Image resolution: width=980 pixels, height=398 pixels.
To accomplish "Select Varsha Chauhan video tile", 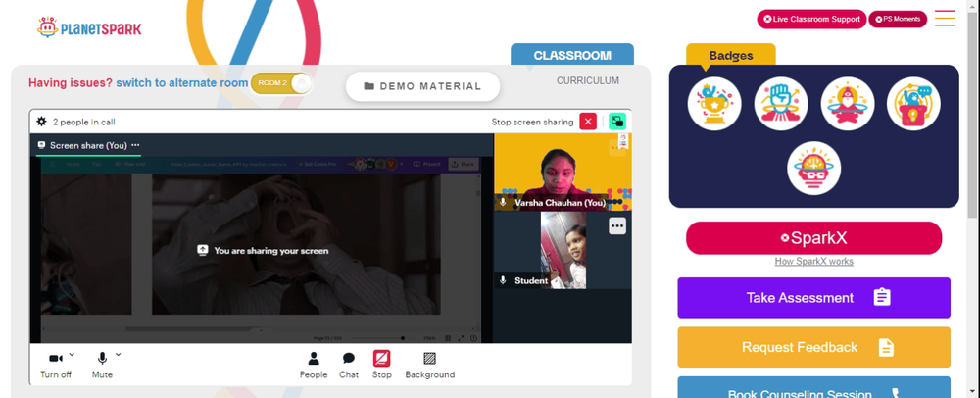I will [563, 172].
